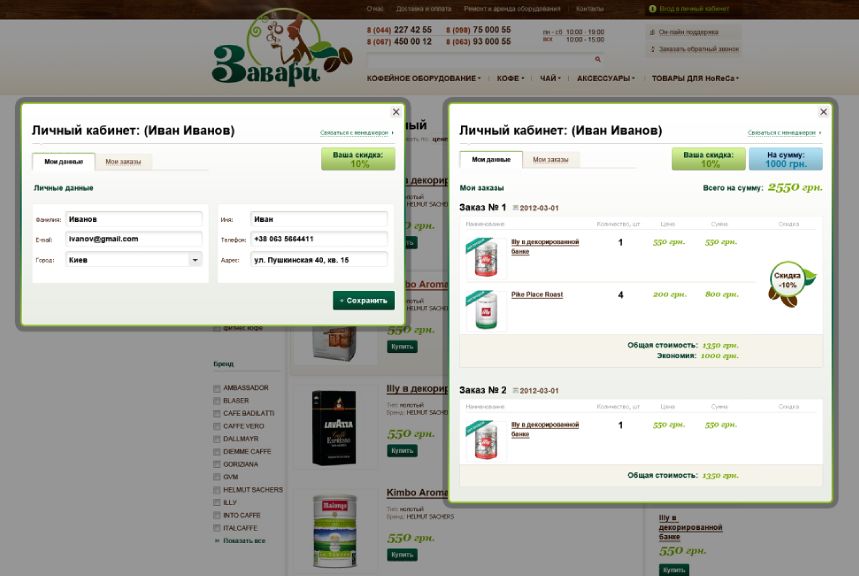The width and height of the screenshot is (859, 576).
Task: Click Pike Place Roast can thumbnail
Action: 485,310
